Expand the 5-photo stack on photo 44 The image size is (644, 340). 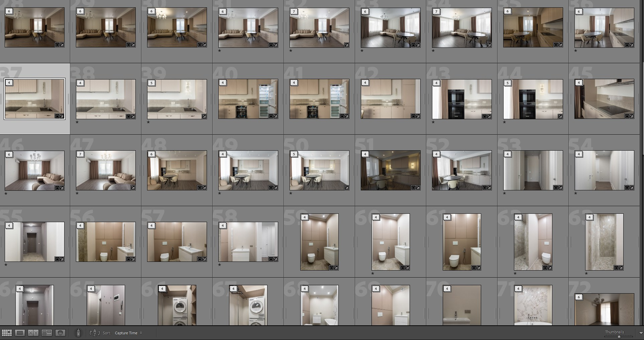[508, 83]
